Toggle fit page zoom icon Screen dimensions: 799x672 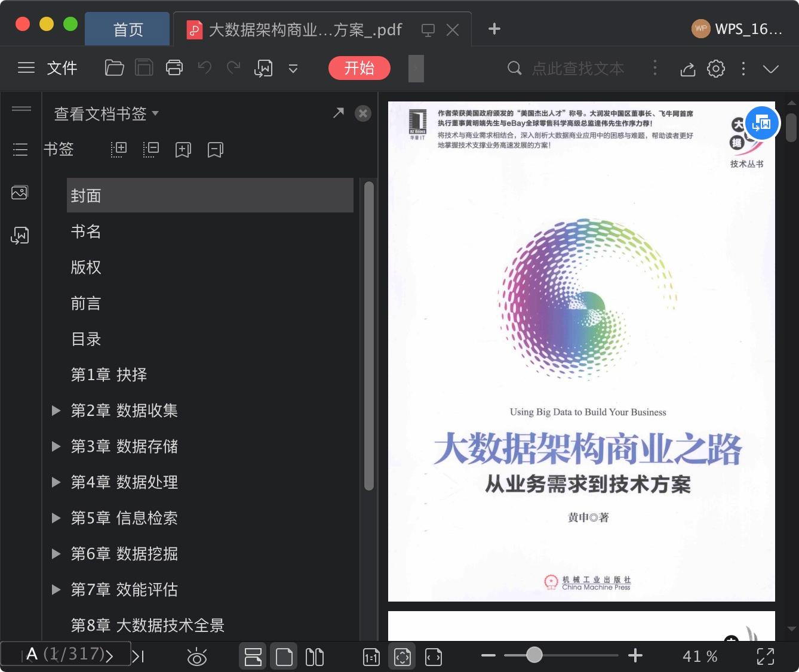pyautogui.click(x=402, y=656)
